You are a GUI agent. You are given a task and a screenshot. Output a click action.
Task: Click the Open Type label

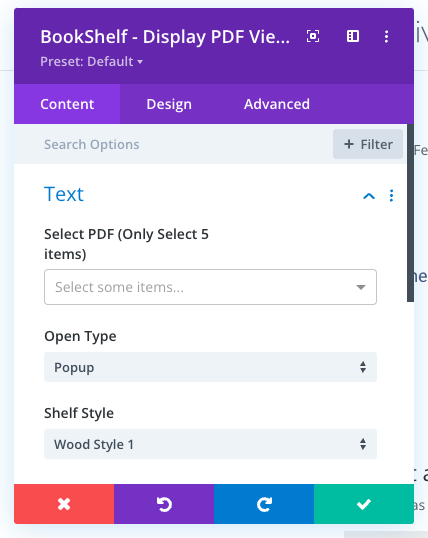pyautogui.click(x=80, y=336)
